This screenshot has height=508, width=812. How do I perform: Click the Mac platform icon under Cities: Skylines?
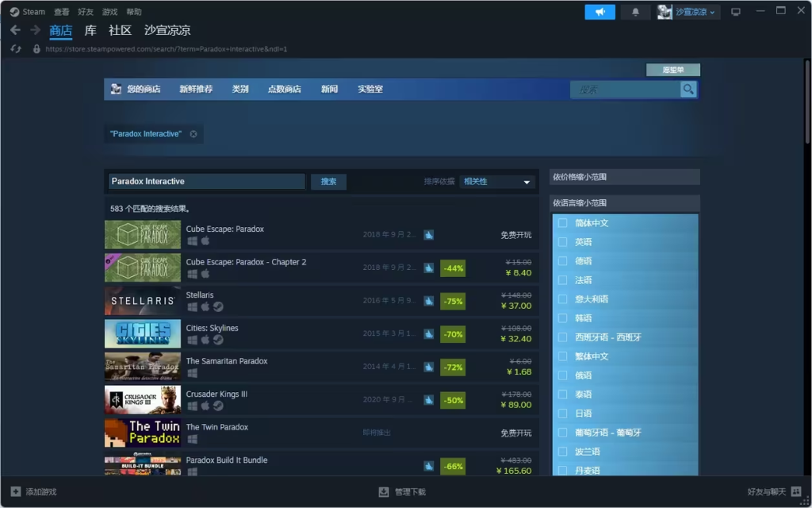(x=205, y=340)
